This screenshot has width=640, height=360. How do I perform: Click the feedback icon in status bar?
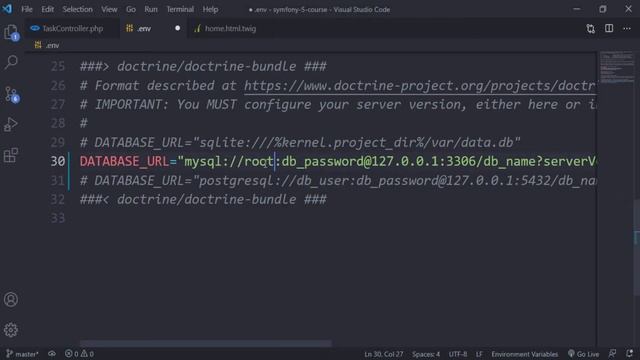612,354
